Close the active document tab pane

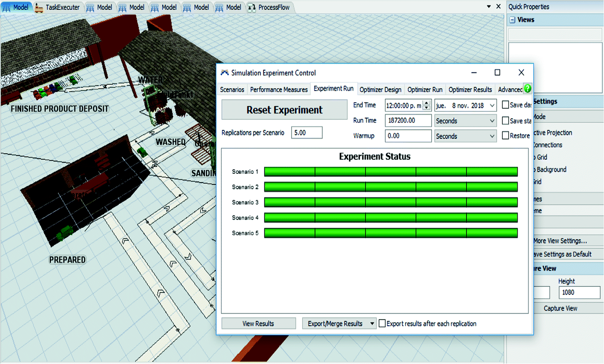pos(498,7)
